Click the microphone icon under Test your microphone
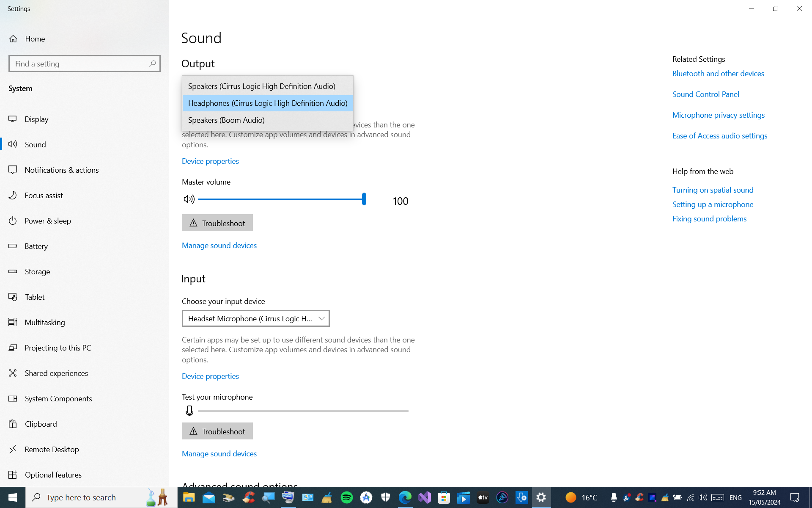The image size is (812, 508). [189, 410]
